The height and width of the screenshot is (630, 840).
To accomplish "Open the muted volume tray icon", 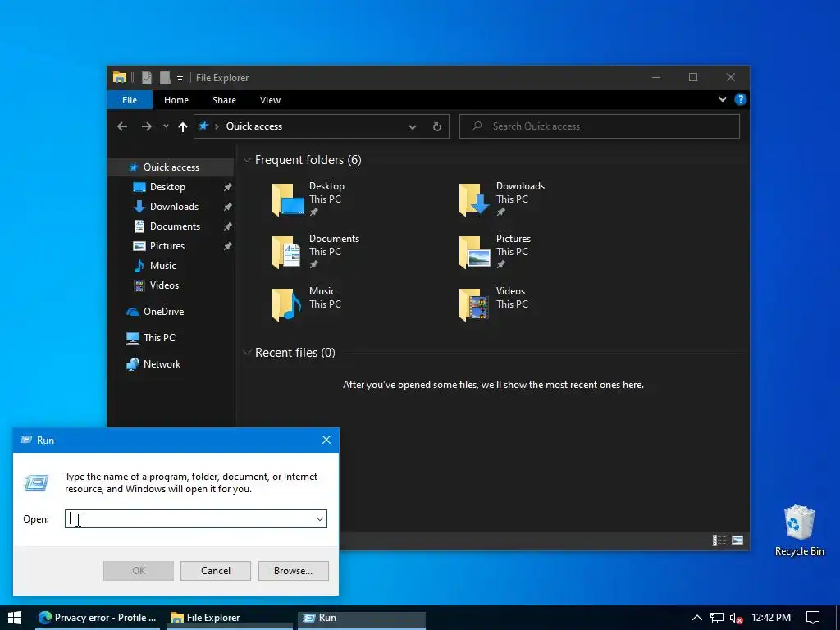I will click(736, 618).
